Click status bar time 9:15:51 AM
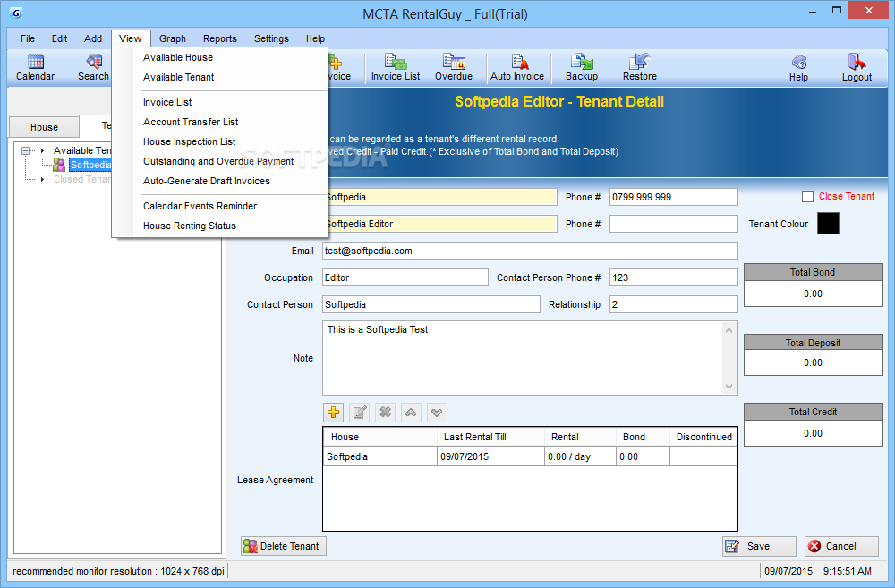Viewport: 895px width, 588px height. click(847, 571)
